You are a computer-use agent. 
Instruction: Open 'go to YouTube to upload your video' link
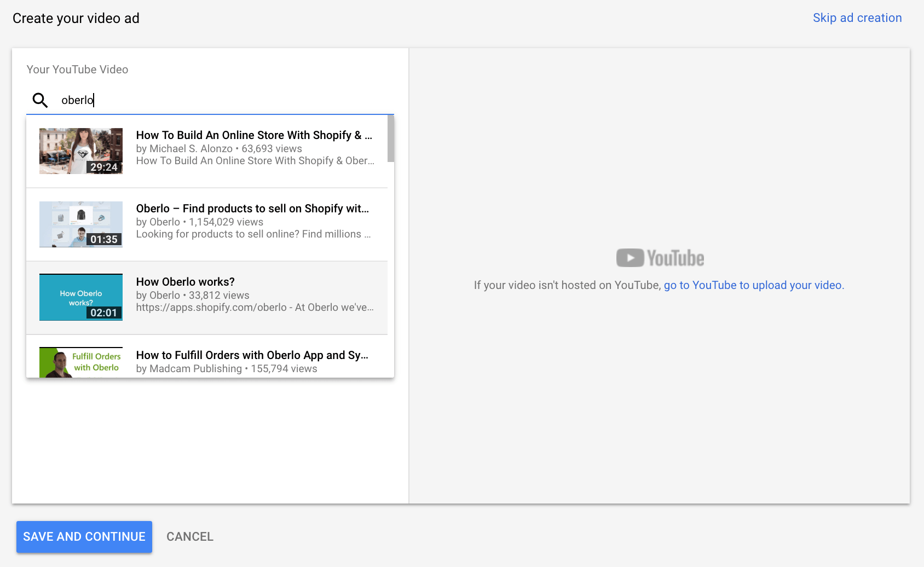click(753, 285)
